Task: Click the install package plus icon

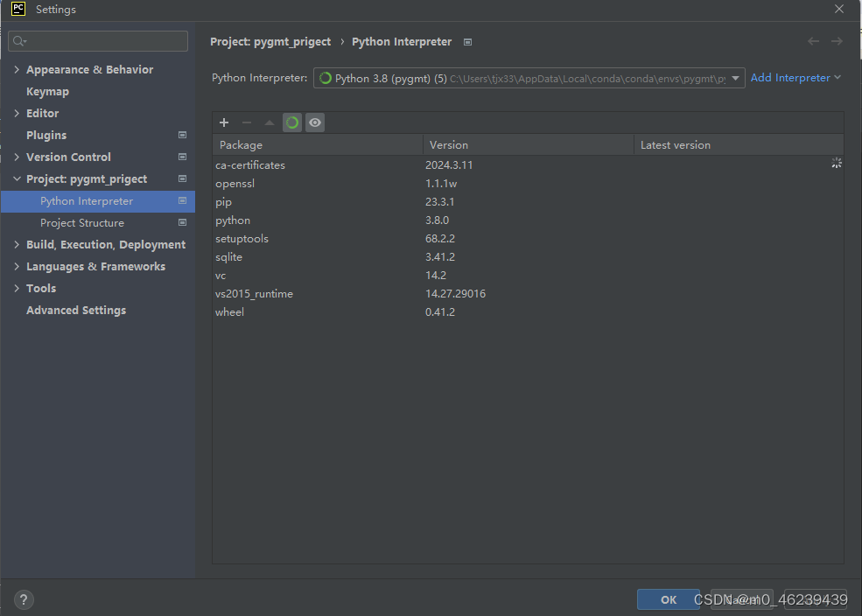Action: point(224,122)
